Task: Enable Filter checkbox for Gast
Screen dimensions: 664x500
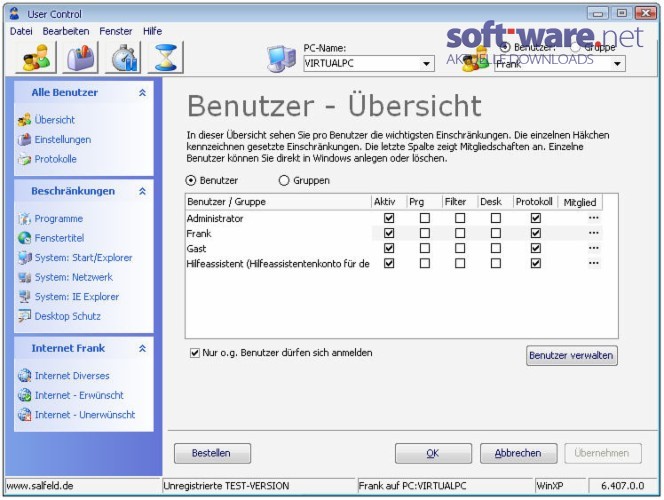Action: pos(460,249)
